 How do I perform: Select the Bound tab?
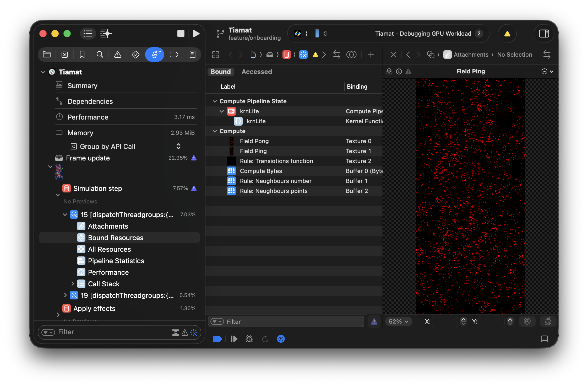coord(221,72)
